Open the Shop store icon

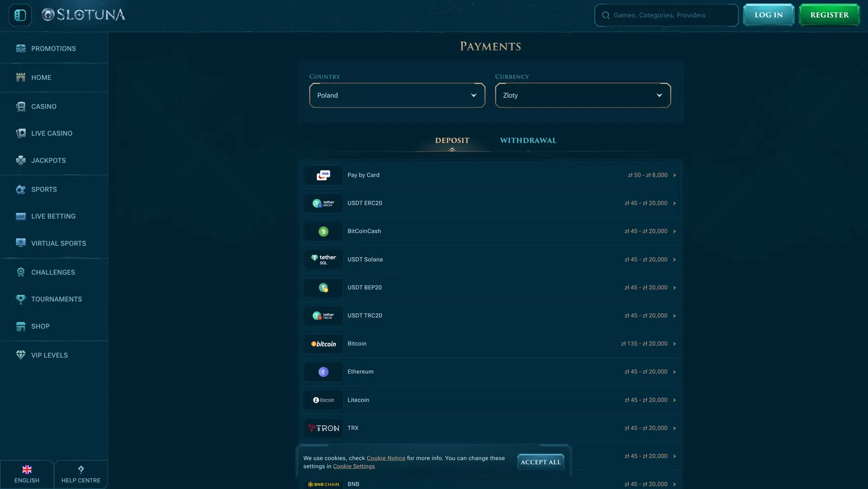click(21, 326)
